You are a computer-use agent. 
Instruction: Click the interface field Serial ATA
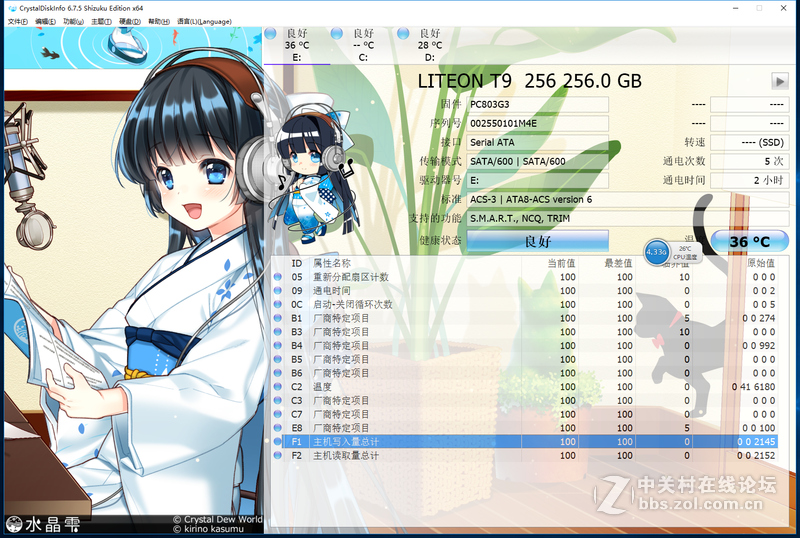(538, 142)
